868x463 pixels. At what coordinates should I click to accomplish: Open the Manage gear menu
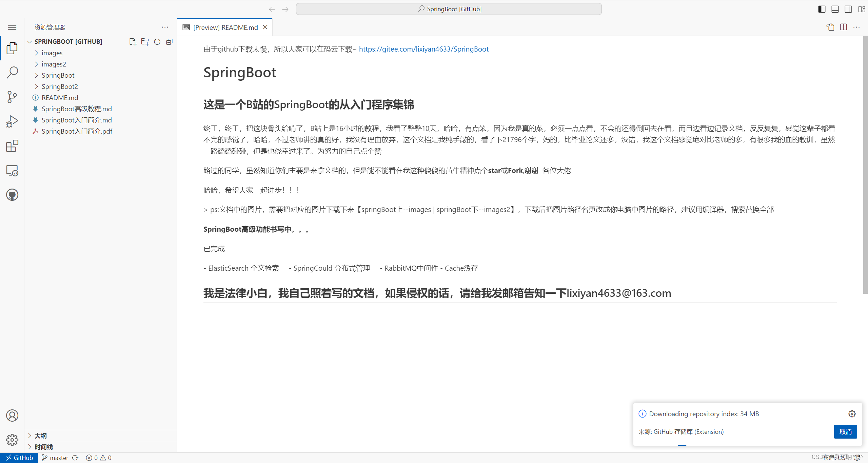coord(12,440)
